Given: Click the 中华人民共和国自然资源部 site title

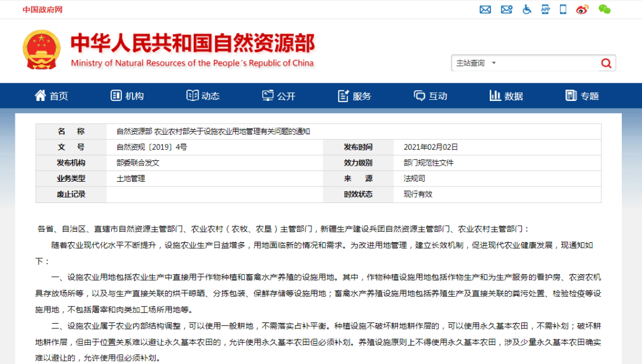Looking at the screenshot, I should click(x=193, y=43).
